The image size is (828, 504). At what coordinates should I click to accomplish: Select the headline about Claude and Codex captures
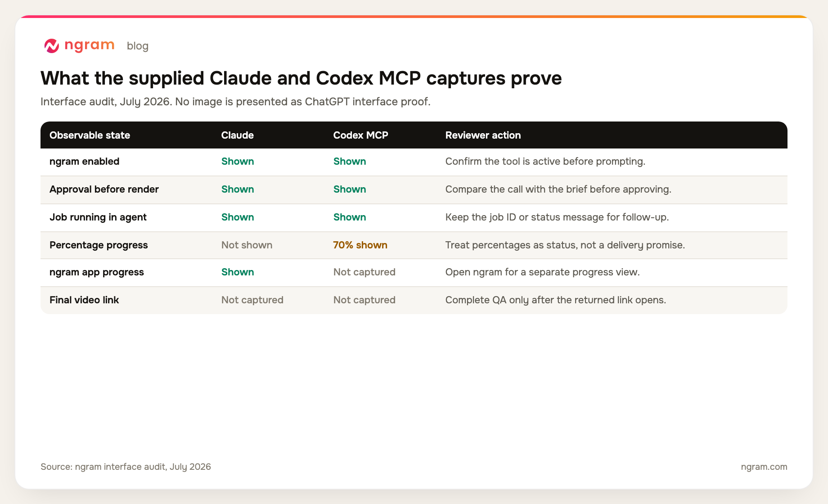[301, 78]
